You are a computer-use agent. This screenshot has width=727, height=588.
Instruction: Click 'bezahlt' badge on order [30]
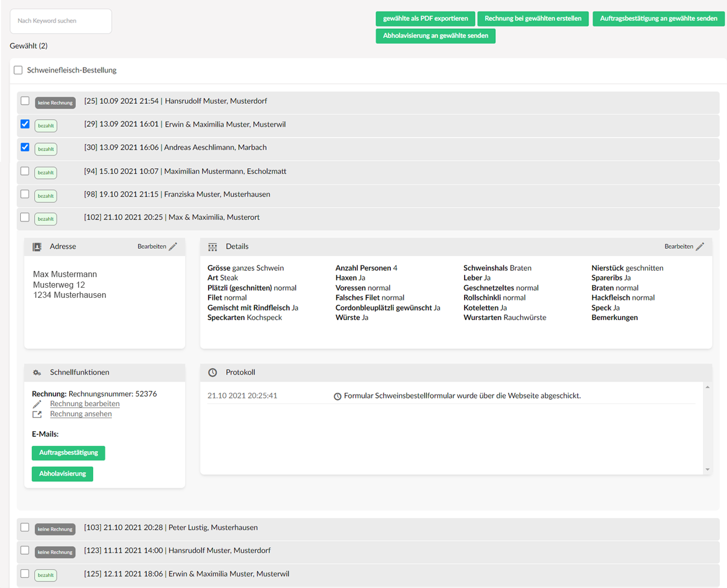pyautogui.click(x=46, y=149)
